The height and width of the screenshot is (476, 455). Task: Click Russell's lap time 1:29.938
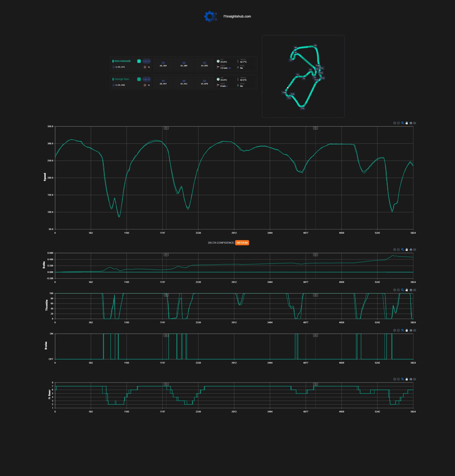(x=120, y=85)
